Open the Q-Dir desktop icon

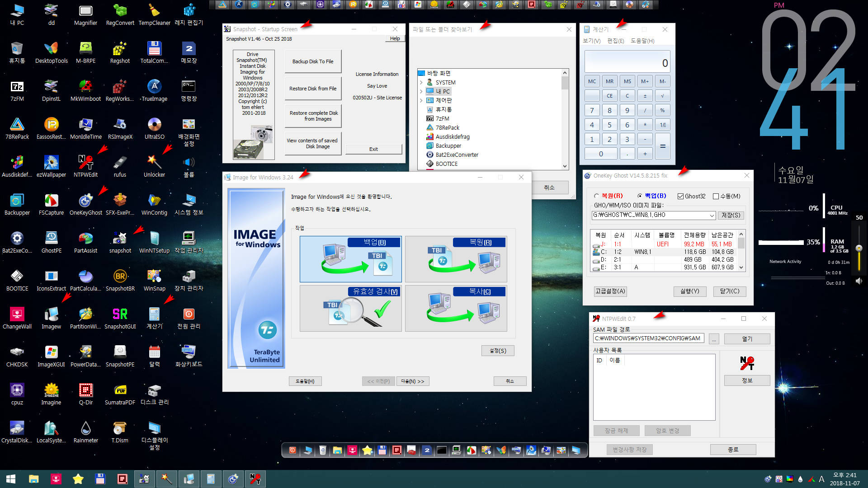click(x=85, y=394)
